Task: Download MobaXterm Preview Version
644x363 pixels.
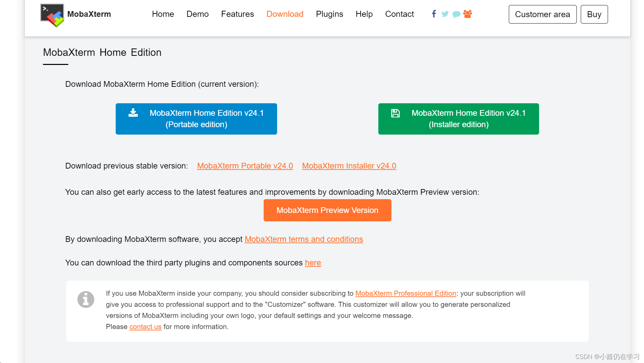Action: point(327,210)
